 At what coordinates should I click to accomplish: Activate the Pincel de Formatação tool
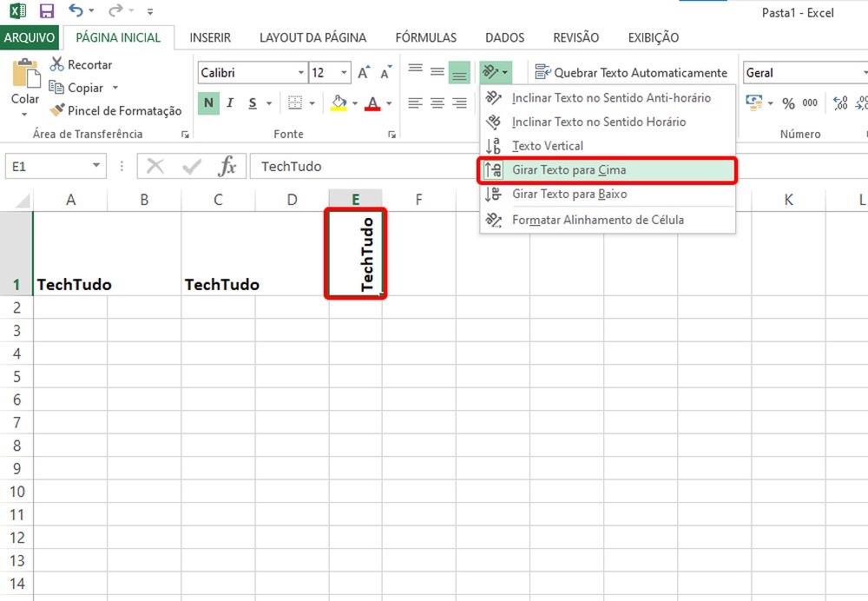click(x=115, y=111)
